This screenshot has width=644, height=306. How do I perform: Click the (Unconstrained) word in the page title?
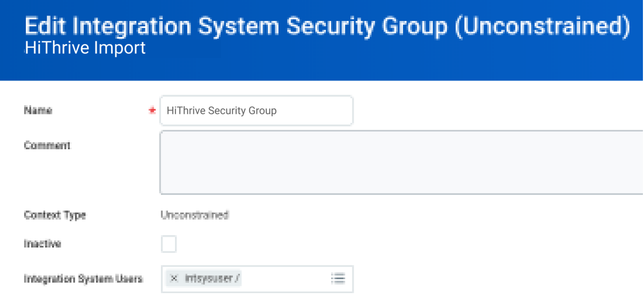[542, 27]
